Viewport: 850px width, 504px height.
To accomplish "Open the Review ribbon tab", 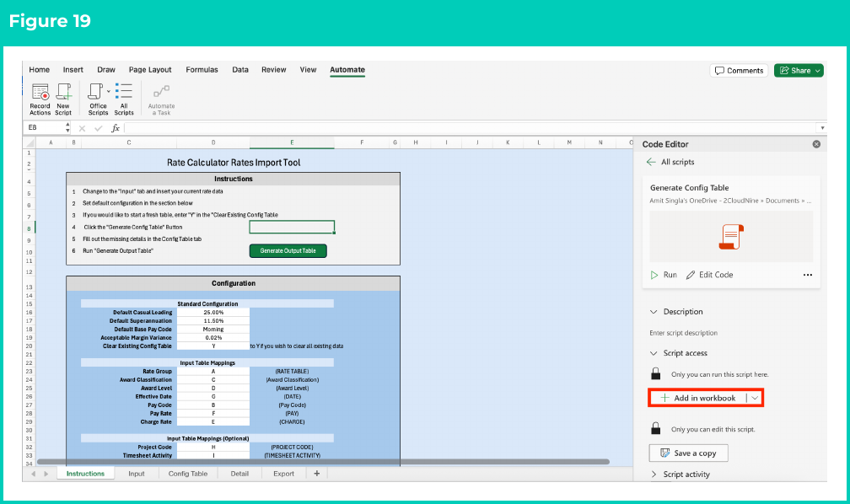I will (274, 70).
